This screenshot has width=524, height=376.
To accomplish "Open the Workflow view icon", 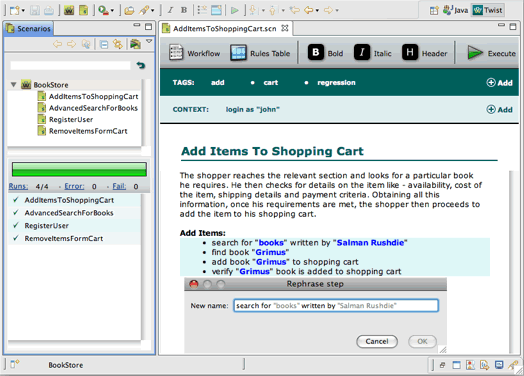I will point(176,53).
